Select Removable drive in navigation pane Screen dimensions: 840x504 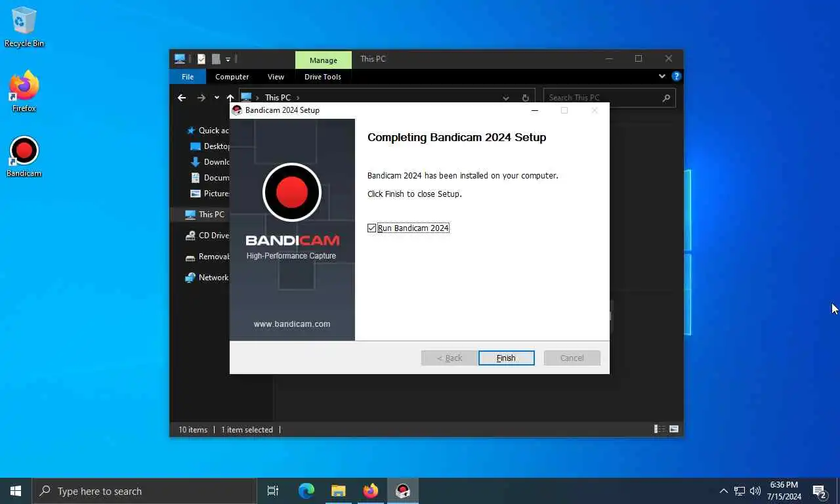[207, 257]
